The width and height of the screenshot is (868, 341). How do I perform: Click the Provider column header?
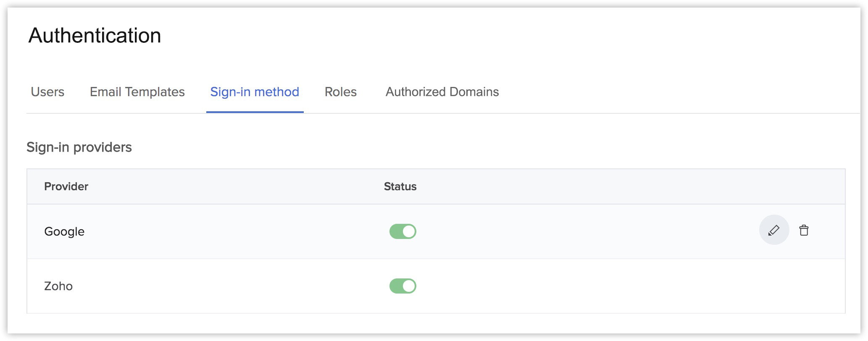66,186
